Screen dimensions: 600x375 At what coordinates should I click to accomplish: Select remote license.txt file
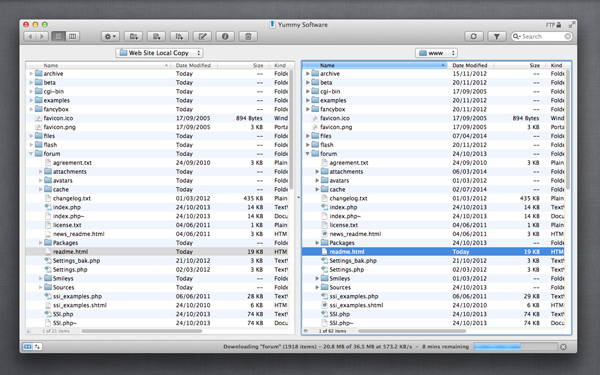tap(344, 225)
